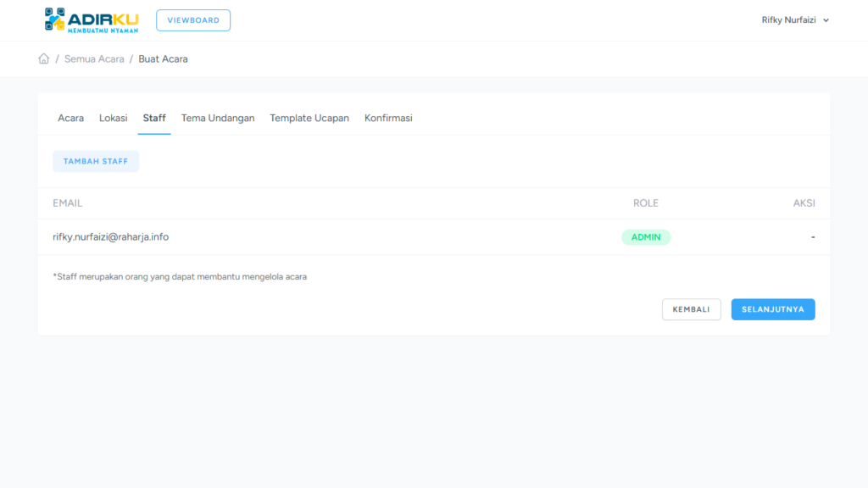The image size is (868, 488).
Task: Expand the Rifky Nurfaizi user menu
Action: point(794,20)
